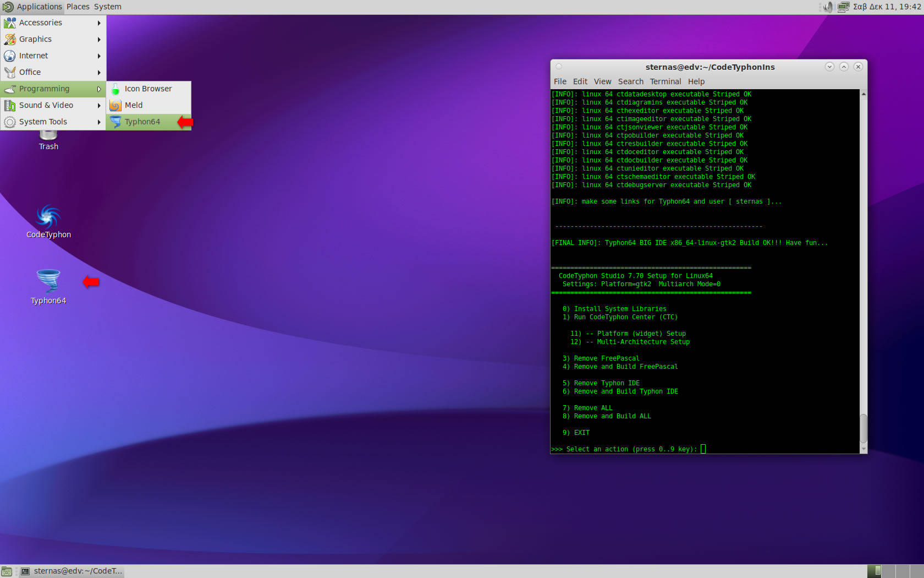Click the '[FINAL INFO]' build OK line
Viewport: 924px width, 578px height.
point(689,243)
